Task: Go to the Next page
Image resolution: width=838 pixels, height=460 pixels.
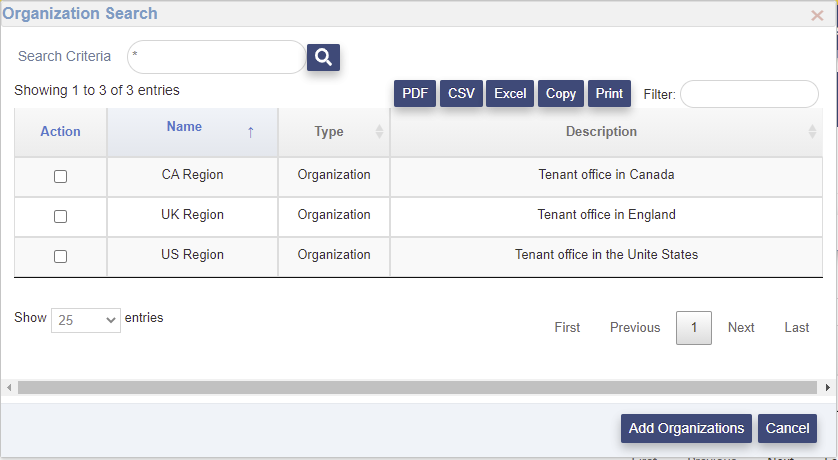Action: click(741, 328)
